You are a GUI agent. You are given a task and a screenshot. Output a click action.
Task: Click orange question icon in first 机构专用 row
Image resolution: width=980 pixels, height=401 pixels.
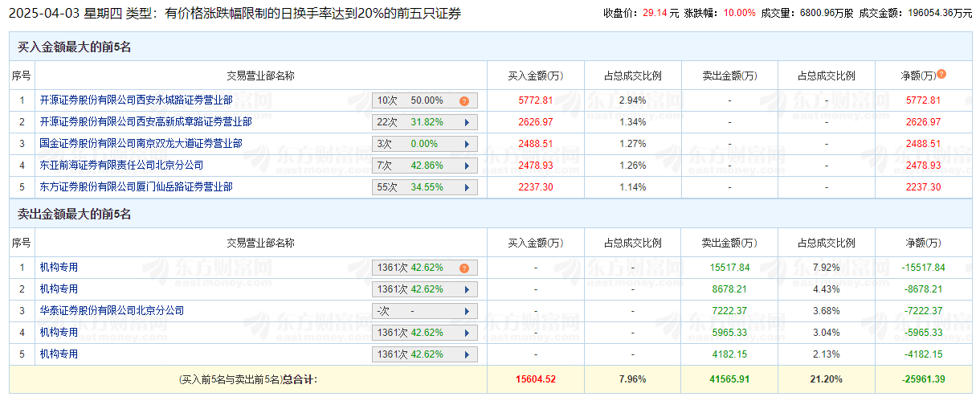(464, 268)
